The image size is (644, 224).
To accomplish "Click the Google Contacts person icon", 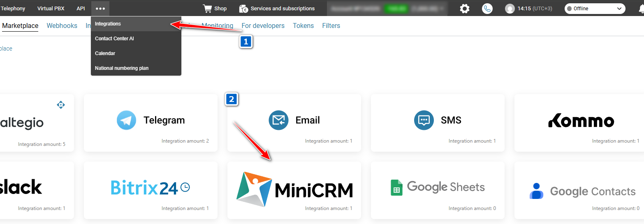I will 536,191.
